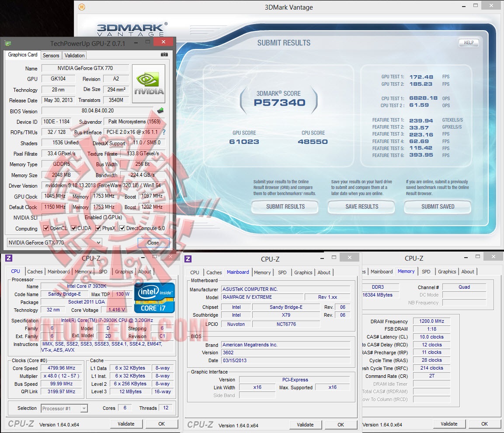
Task: Toggle the PhysX checkbox
Action: pyautogui.click(x=98, y=228)
